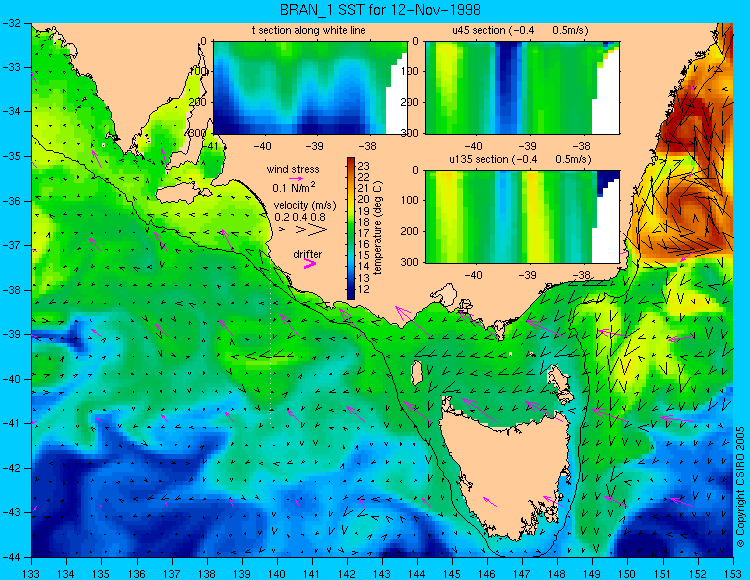Image resolution: width=750 pixels, height=580 pixels.
Task: Click the 133 longitude label on bottom axis
Action: [31, 573]
